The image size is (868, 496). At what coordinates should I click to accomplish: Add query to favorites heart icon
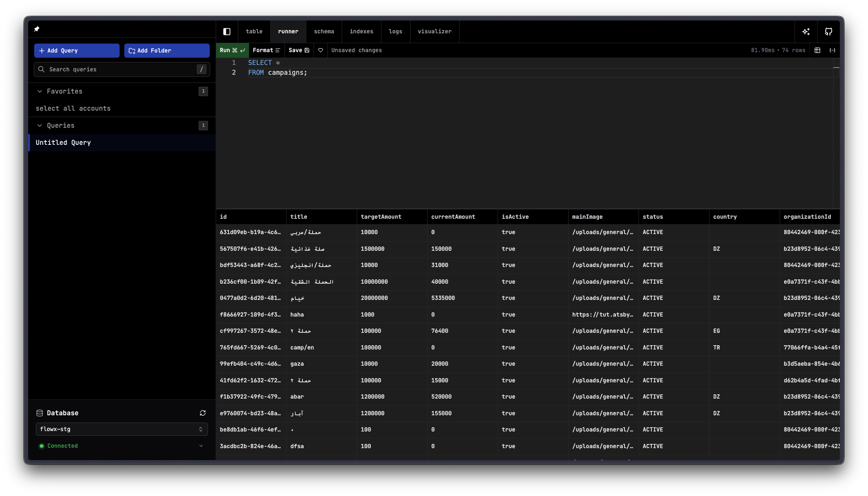click(320, 50)
